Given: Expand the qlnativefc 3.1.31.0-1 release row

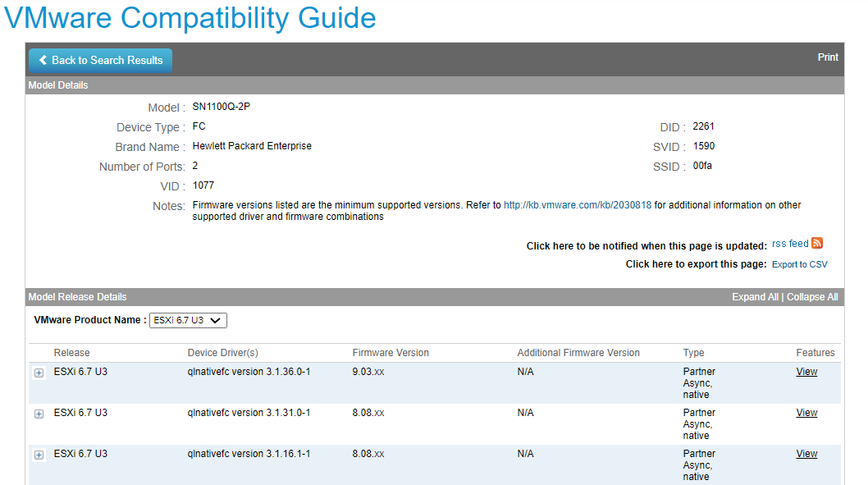Looking at the screenshot, I should tap(39, 414).
